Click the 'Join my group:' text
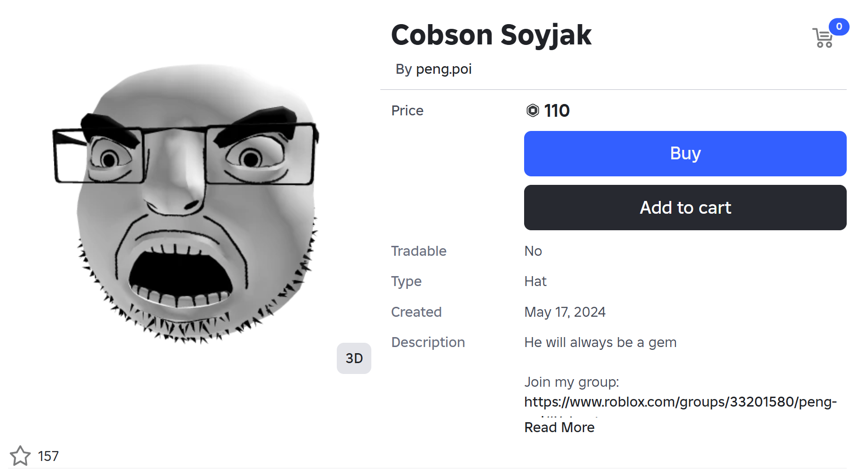868x469 pixels. pos(571,382)
